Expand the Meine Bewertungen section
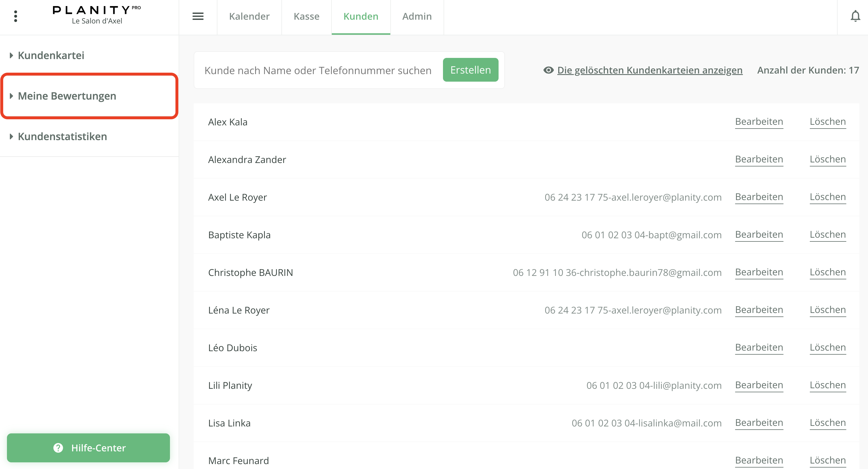 67,96
